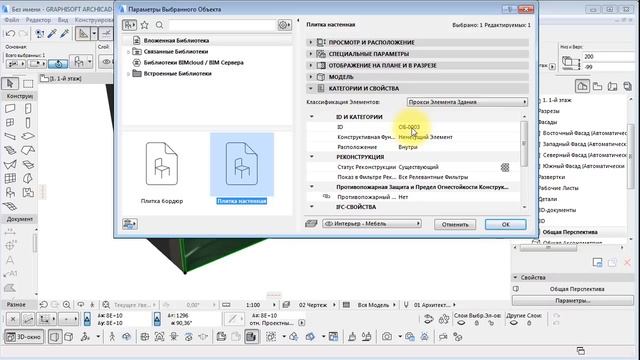Screen dimensions: 640x360
Task: Collapse the Документ toolbox group
Action: pyautogui.click(x=20, y=219)
